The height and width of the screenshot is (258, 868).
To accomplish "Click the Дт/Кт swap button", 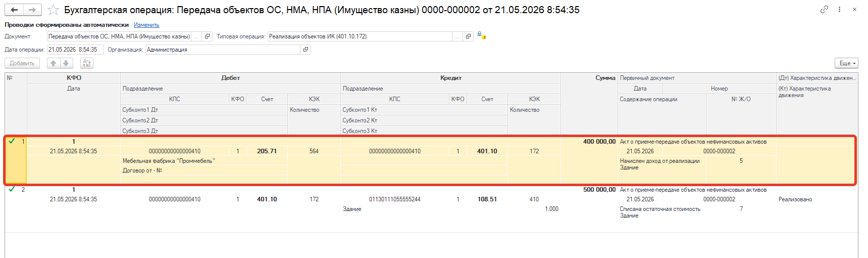I will point(87,63).
